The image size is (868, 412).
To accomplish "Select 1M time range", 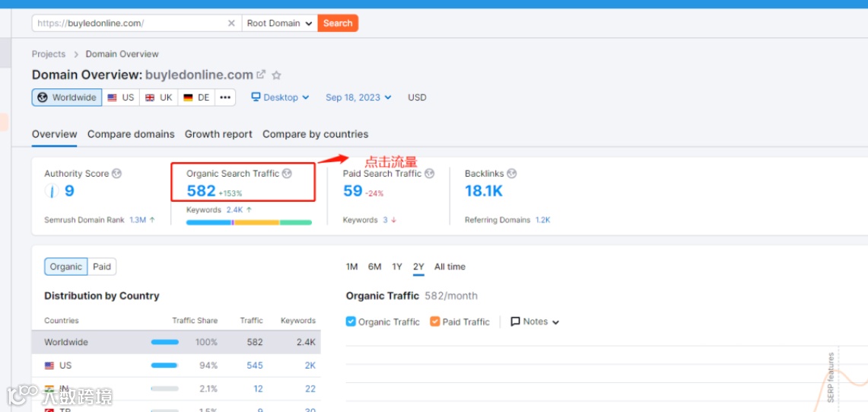I will coord(351,267).
